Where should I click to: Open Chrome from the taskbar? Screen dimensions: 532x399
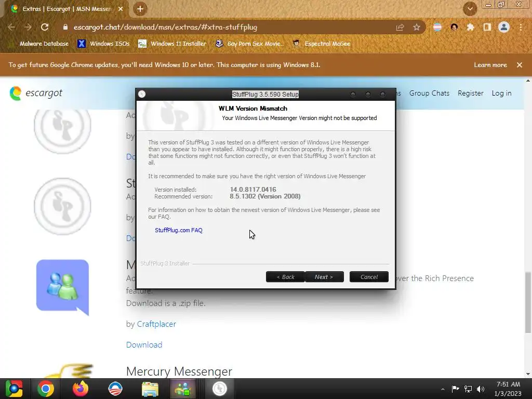tap(46, 389)
